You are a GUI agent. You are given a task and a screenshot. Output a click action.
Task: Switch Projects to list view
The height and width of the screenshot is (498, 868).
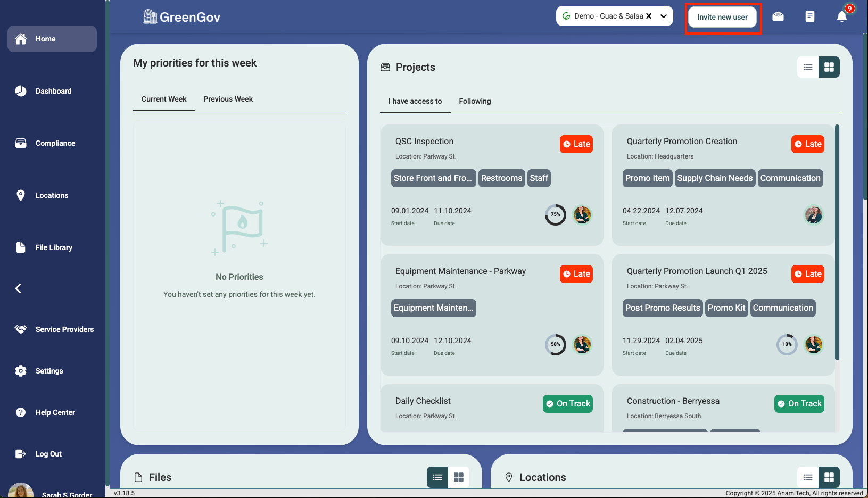pos(808,67)
